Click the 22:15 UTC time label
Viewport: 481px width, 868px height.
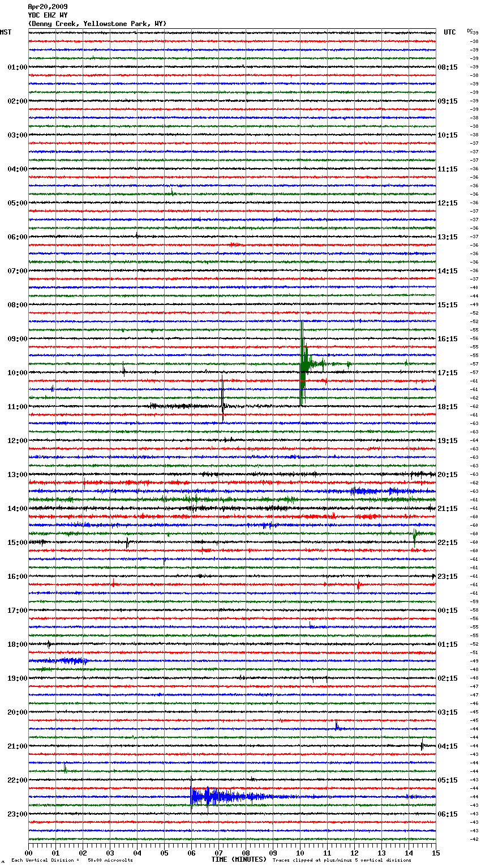point(448,543)
